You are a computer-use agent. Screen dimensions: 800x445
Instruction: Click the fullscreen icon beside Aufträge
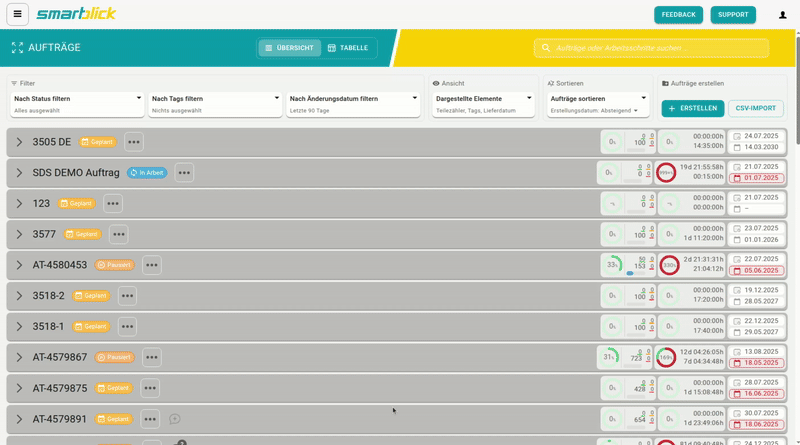tap(17, 47)
